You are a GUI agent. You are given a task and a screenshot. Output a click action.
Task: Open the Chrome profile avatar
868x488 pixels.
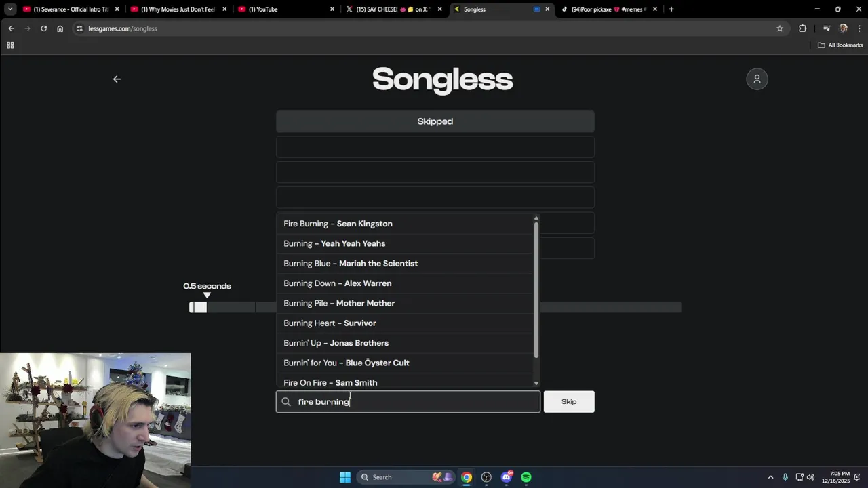coord(844,28)
